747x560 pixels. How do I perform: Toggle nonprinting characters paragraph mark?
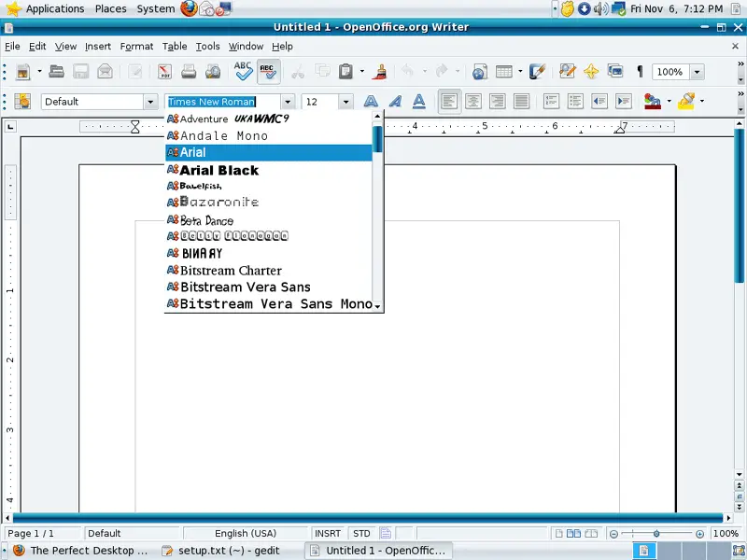pyautogui.click(x=640, y=72)
